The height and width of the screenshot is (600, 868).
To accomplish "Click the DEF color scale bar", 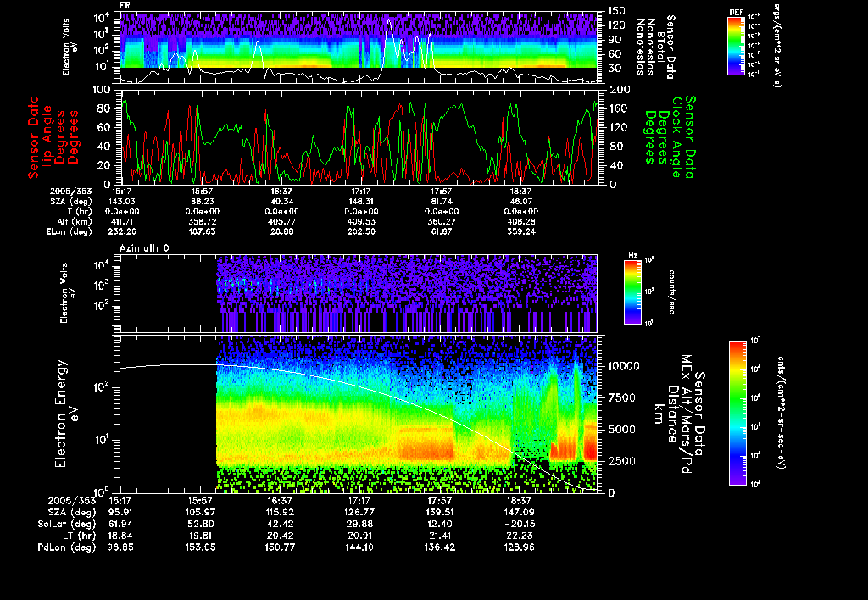I will (x=736, y=46).
